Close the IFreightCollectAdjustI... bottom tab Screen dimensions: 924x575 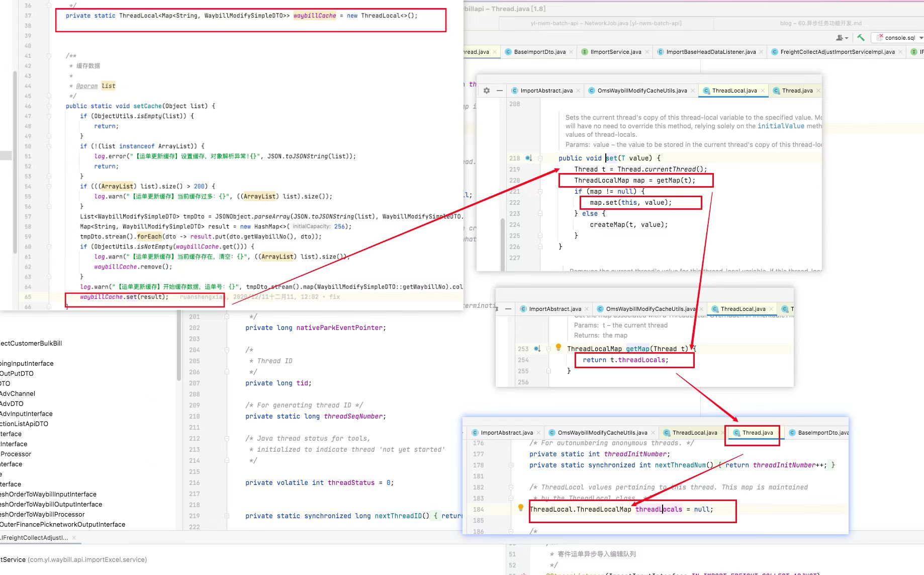(x=74, y=538)
